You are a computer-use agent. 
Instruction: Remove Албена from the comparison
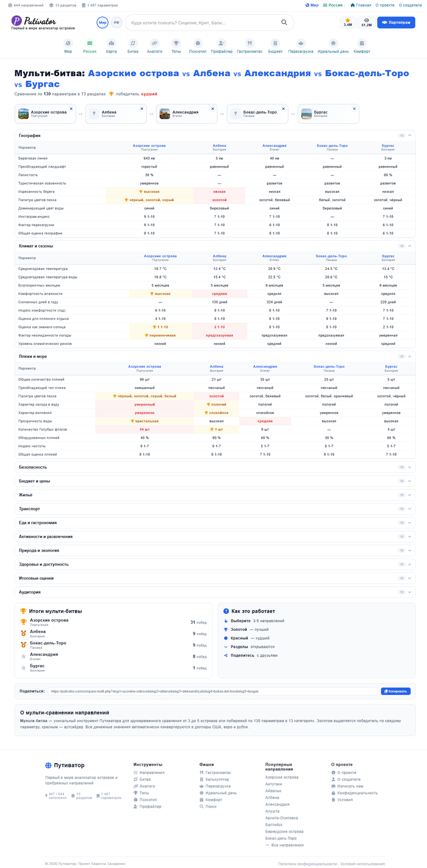(x=142, y=108)
